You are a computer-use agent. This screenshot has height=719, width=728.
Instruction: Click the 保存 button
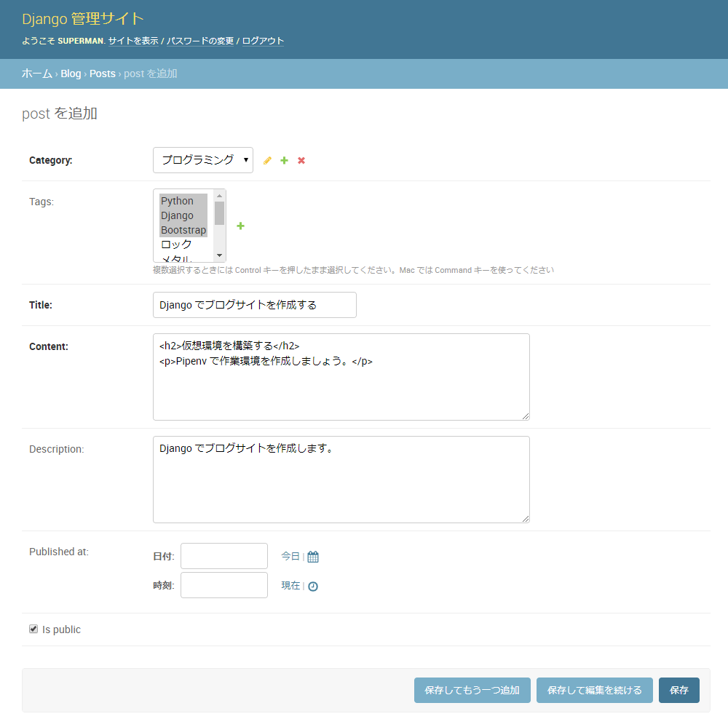point(678,690)
